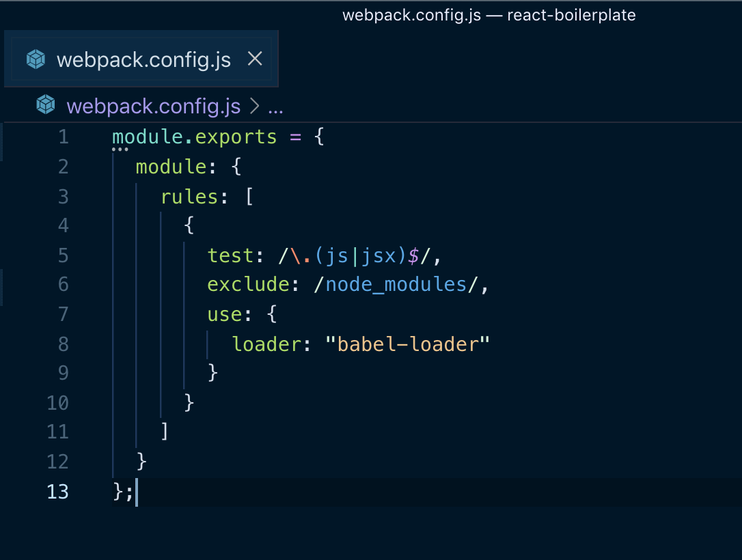Image resolution: width=742 pixels, height=560 pixels.
Task: Open the webpack.config.js breadcrumb dropdown
Action: coord(153,106)
